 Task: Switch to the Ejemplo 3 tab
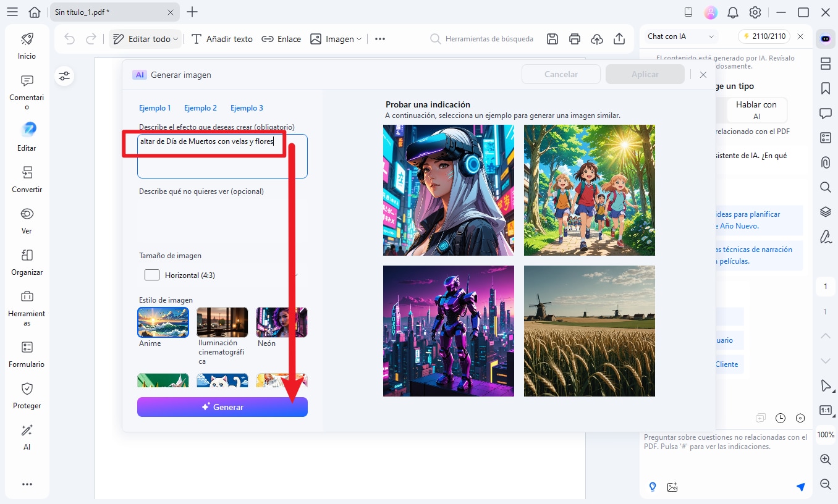click(247, 108)
